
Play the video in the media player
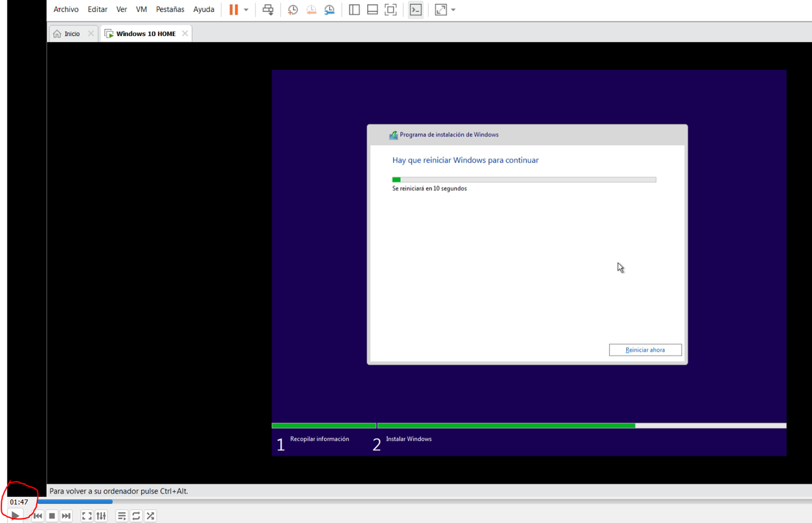tap(15, 516)
